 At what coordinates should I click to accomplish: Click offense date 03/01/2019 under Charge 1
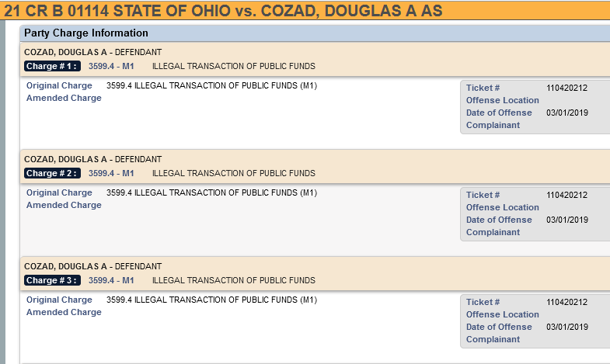(x=566, y=113)
